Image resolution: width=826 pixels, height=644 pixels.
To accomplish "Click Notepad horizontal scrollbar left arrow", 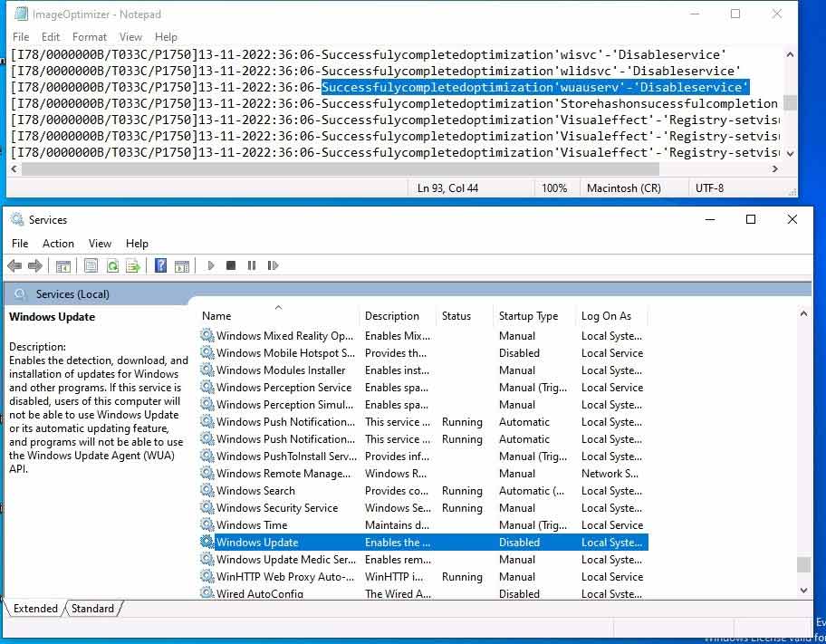I will tap(14, 168).
